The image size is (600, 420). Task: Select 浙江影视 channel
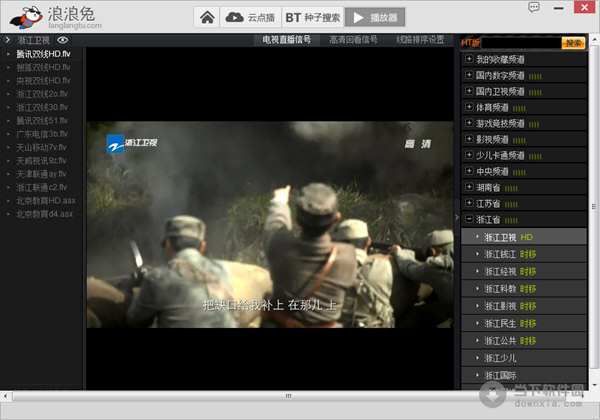(524, 306)
